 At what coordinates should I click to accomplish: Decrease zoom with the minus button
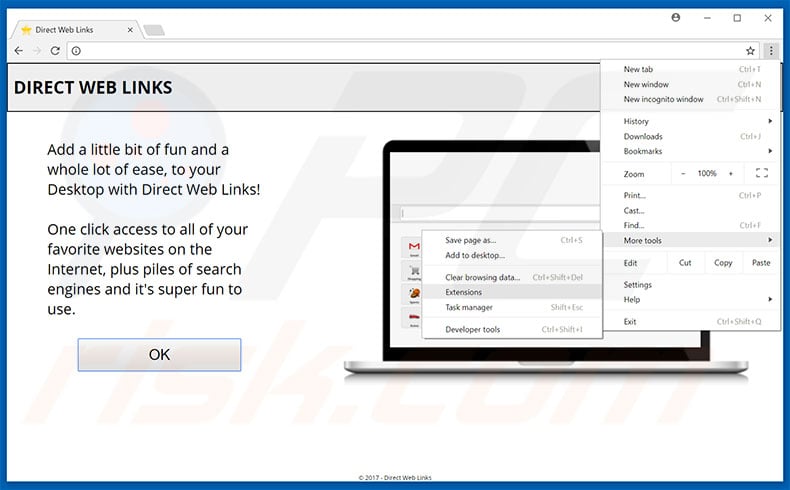(683, 174)
